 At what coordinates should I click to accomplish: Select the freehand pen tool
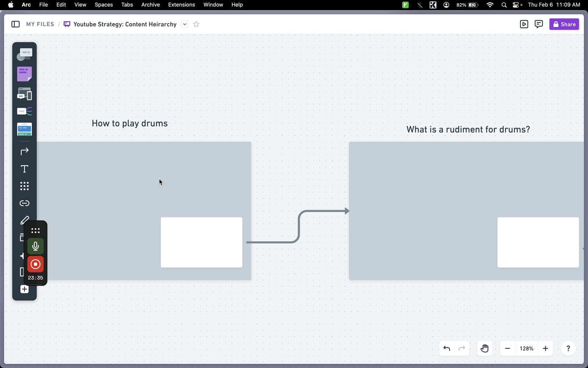[24, 220]
